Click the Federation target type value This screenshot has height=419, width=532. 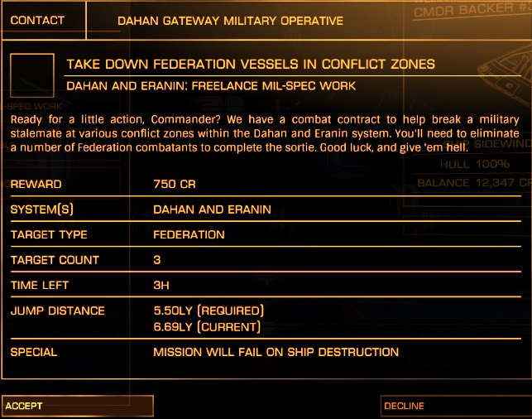pyautogui.click(x=189, y=234)
